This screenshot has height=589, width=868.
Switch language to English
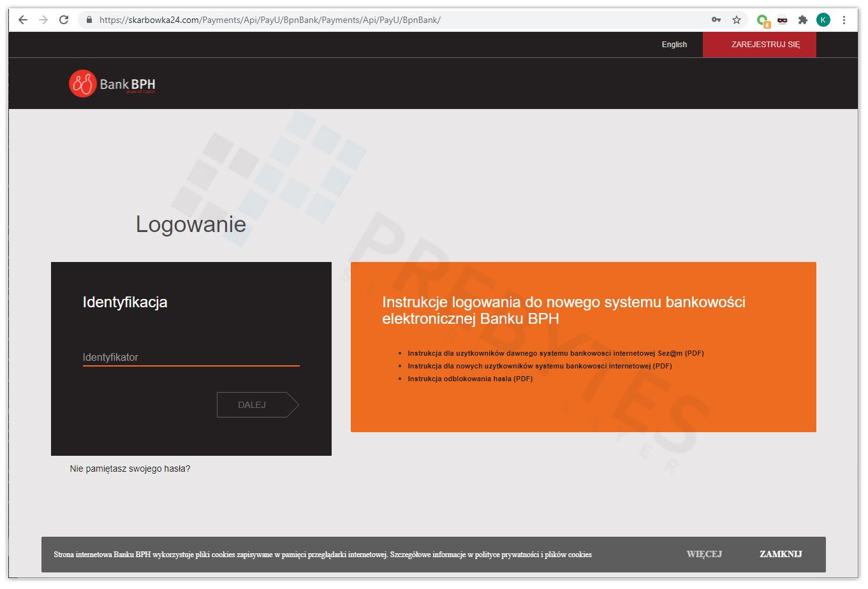click(x=674, y=45)
